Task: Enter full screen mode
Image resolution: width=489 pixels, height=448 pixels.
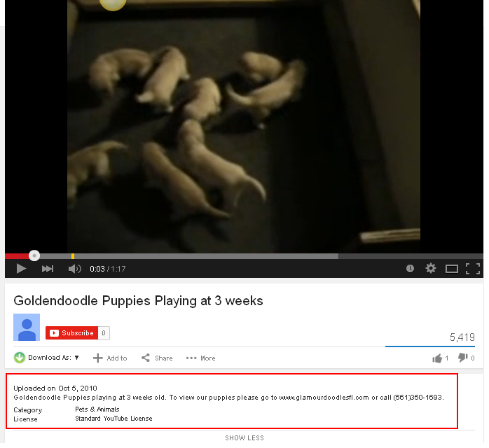Action: [473, 269]
